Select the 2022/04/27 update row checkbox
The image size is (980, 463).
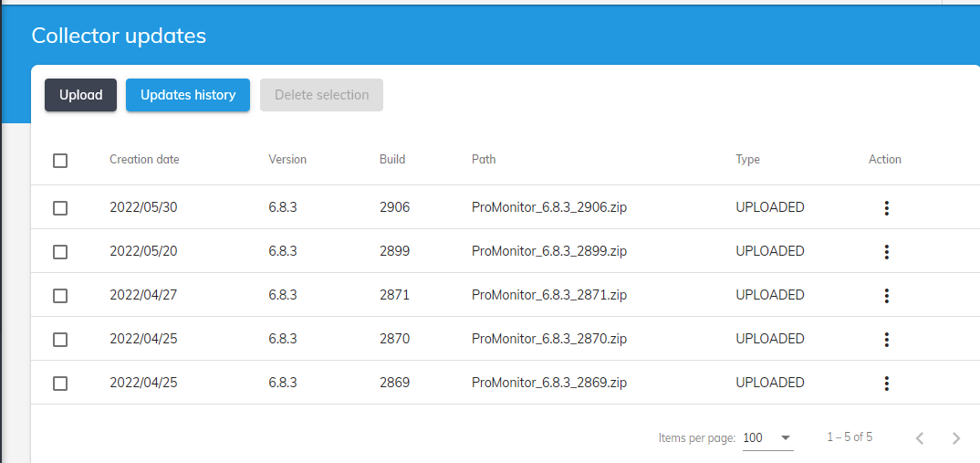[60, 296]
